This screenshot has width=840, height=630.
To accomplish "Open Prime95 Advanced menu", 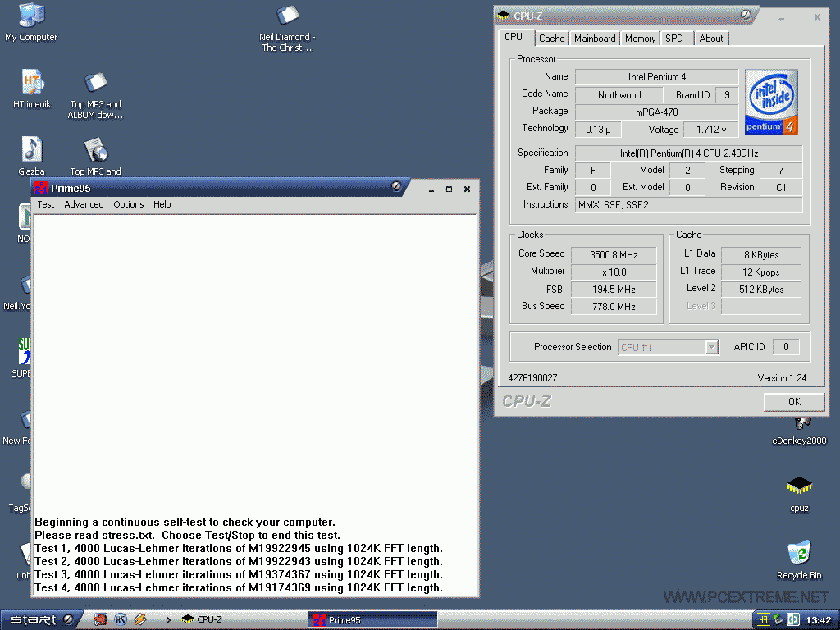I will coord(84,204).
